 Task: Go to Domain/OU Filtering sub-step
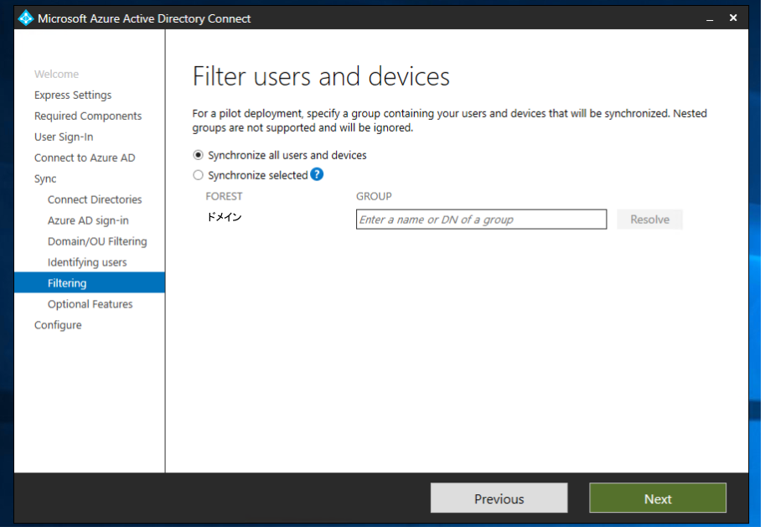click(x=97, y=242)
